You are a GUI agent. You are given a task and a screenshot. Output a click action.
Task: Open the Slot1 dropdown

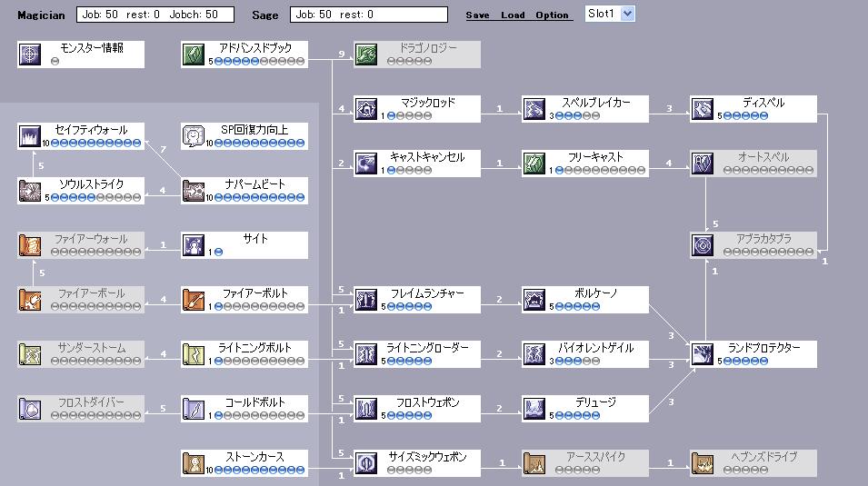coord(610,14)
